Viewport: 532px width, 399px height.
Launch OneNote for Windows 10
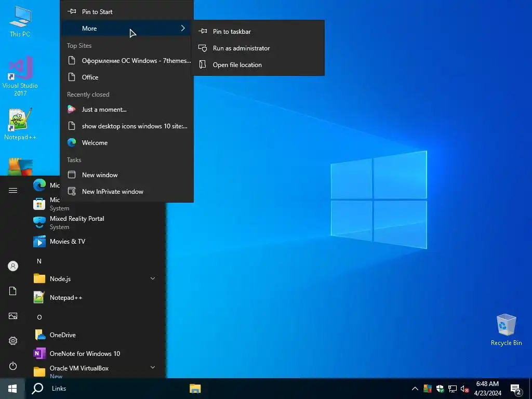point(96,353)
